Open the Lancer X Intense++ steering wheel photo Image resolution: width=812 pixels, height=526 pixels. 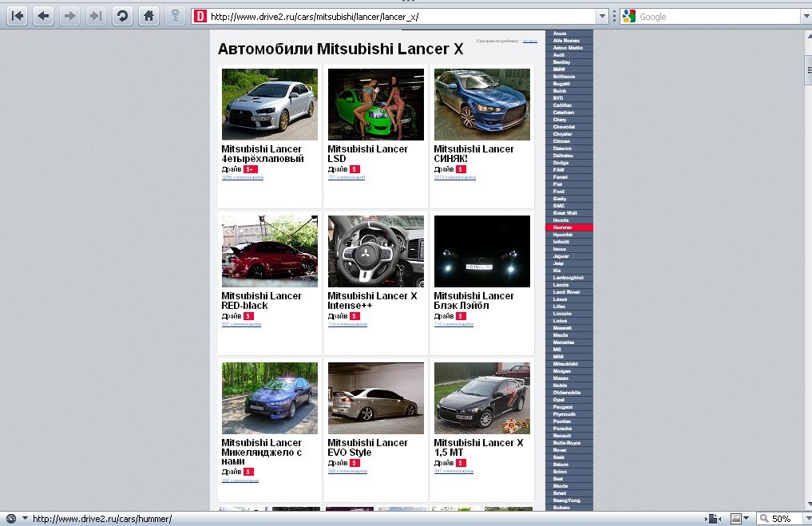[x=376, y=251]
